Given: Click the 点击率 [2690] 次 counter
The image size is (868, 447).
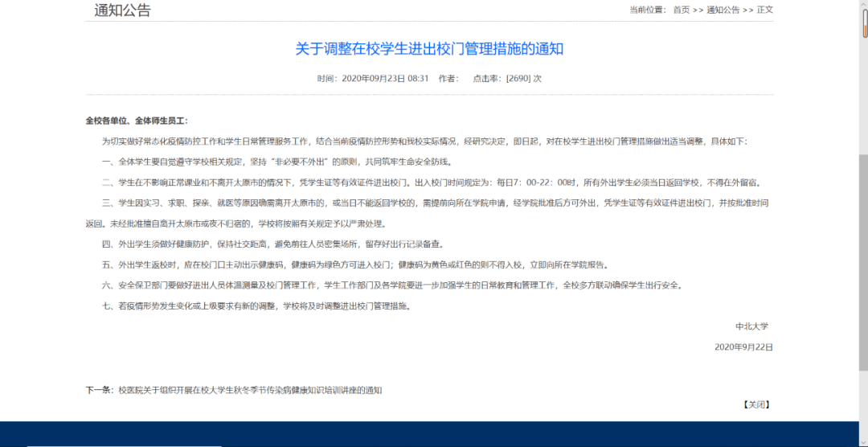Looking at the screenshot, I should coord(507,79).
